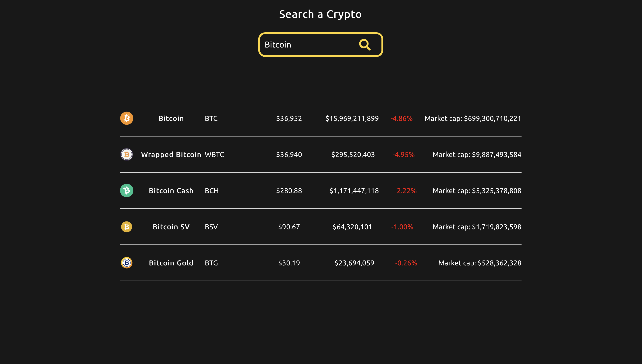Click the $90.67 Bitcoin SV price
Viewport: 642px width, 364px height.
click(289, 227)
